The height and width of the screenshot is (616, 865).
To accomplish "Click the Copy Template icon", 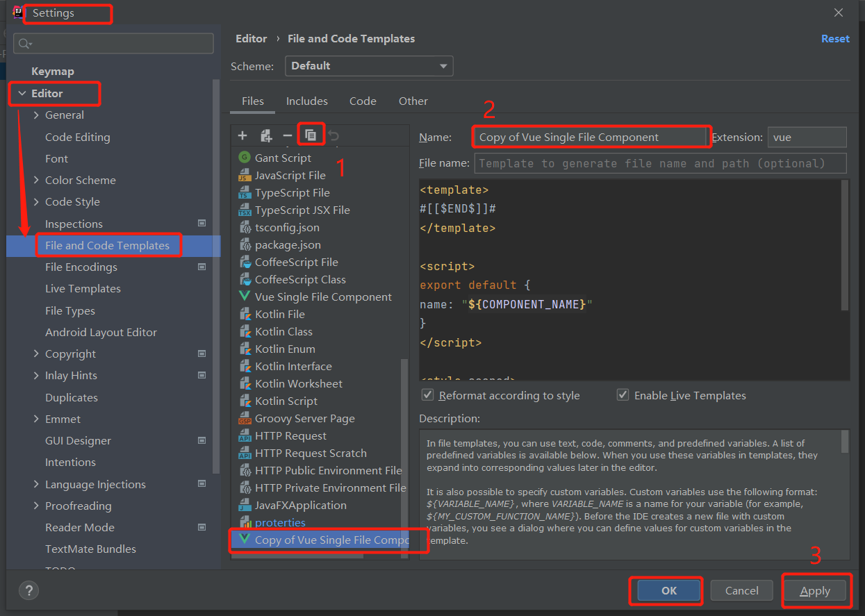I will [311, 135].
